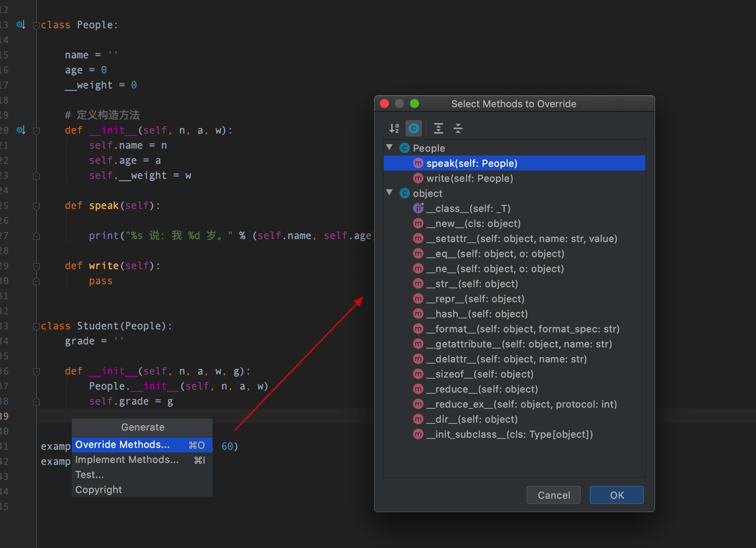Click method icon next to __eq__
The image size is (756, 548).
tap(418, 253)
